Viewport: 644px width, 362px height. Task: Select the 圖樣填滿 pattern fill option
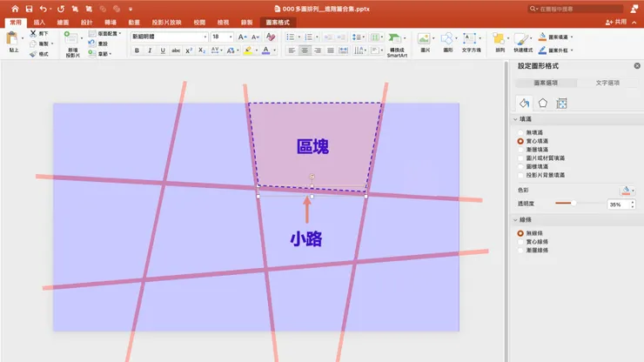click(x=520, y=166)
